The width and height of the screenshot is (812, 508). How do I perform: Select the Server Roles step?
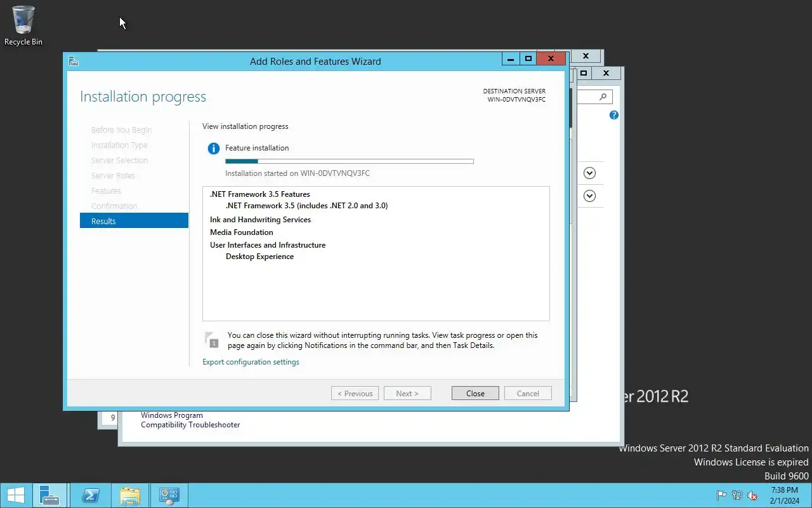pyautogui.click(x=113, y=175)
